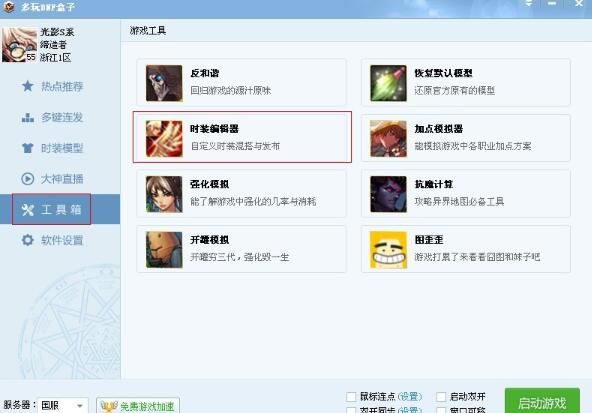Open the 抗魔计算 tool icon
This screenshot has height=413, width=592.
pos(388,194)
